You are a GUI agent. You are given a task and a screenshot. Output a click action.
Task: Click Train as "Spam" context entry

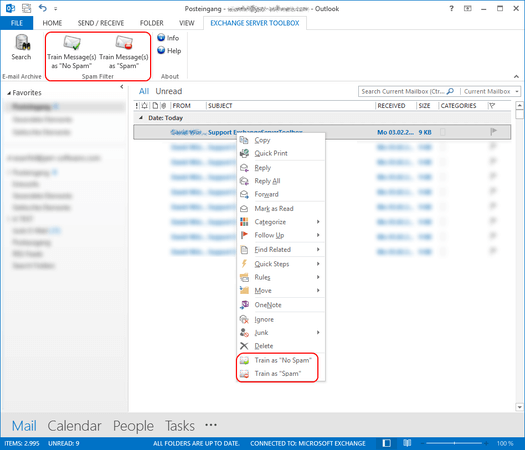pyautogui.click(x=281, y=374)
